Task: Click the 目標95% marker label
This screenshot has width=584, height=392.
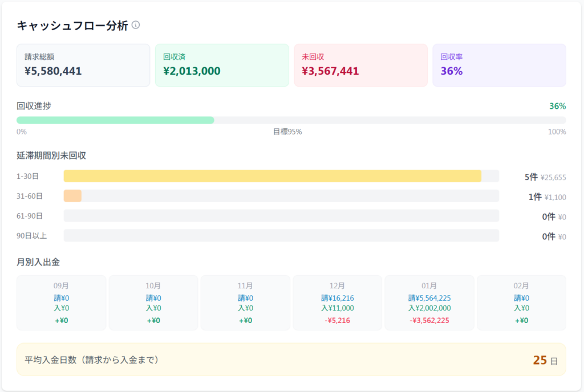Action: (x=287, y=132)
